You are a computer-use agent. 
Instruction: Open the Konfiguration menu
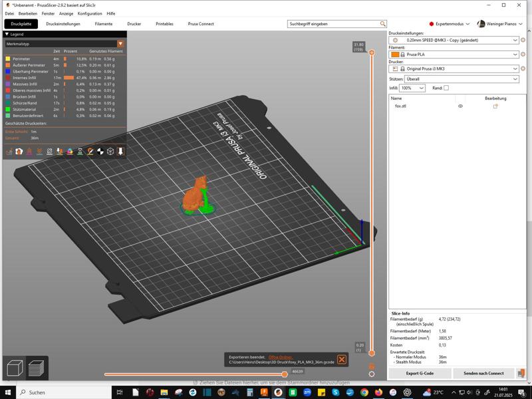[90, 13]
